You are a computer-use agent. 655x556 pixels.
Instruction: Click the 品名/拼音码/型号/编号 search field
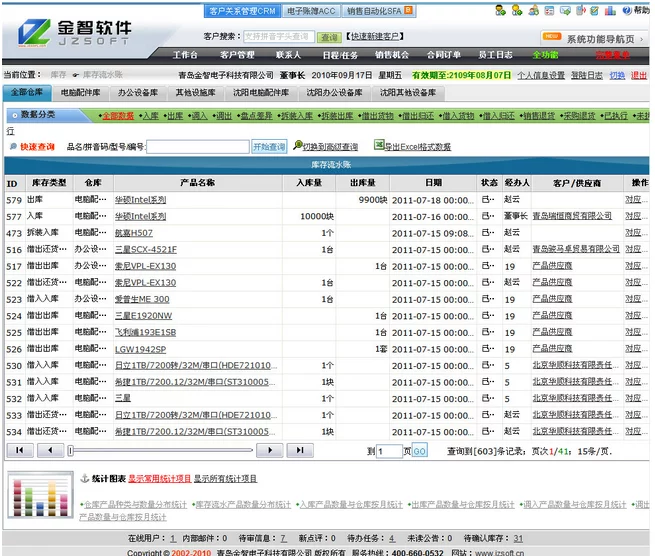(198, 147)
